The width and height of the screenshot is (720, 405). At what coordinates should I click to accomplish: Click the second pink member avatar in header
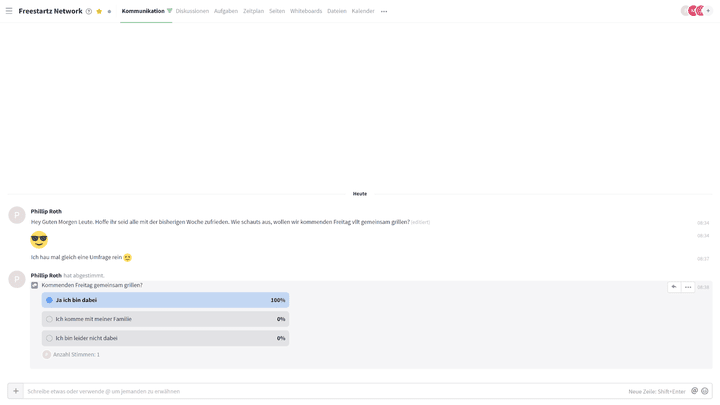pos(699,11)
